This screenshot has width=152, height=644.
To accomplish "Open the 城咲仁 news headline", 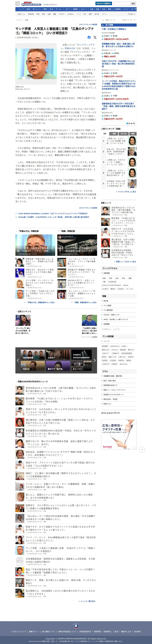I will 61,475.
